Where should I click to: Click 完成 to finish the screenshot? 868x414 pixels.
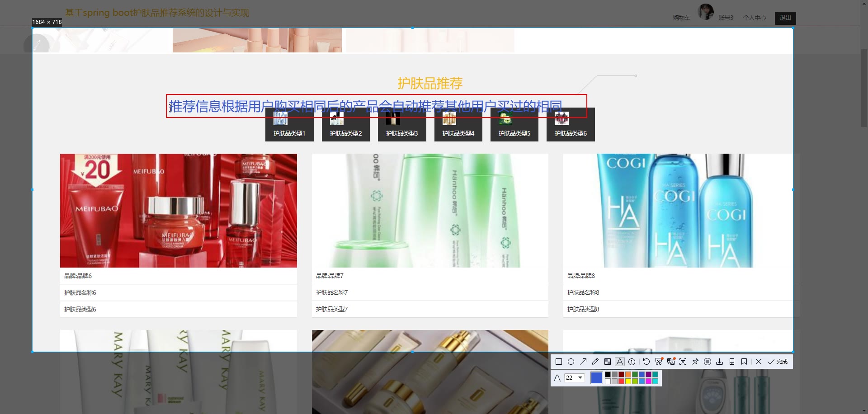(x=778, y=362)
